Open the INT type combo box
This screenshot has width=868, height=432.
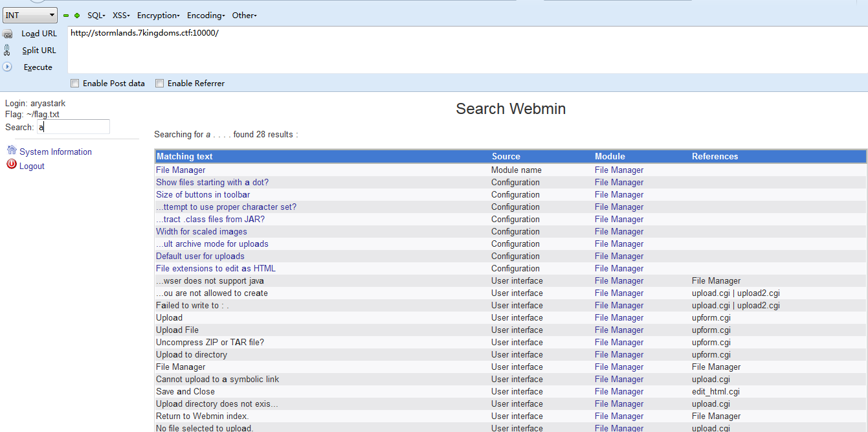click(x=30, y=15)
